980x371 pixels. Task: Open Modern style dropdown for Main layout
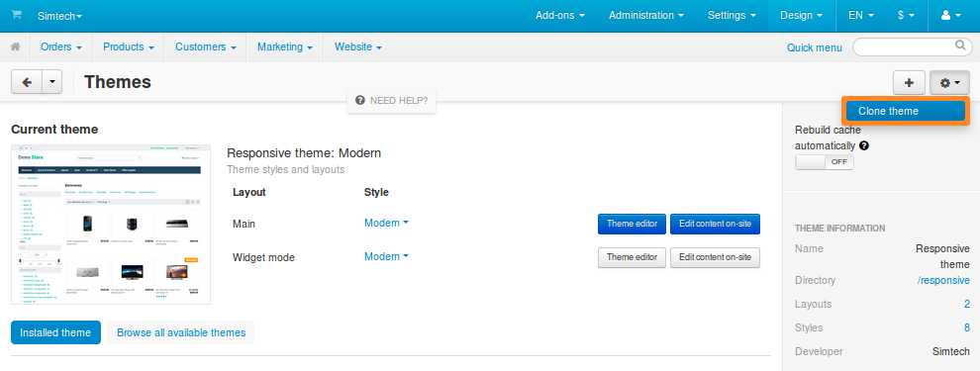click(x=386, y=223)
